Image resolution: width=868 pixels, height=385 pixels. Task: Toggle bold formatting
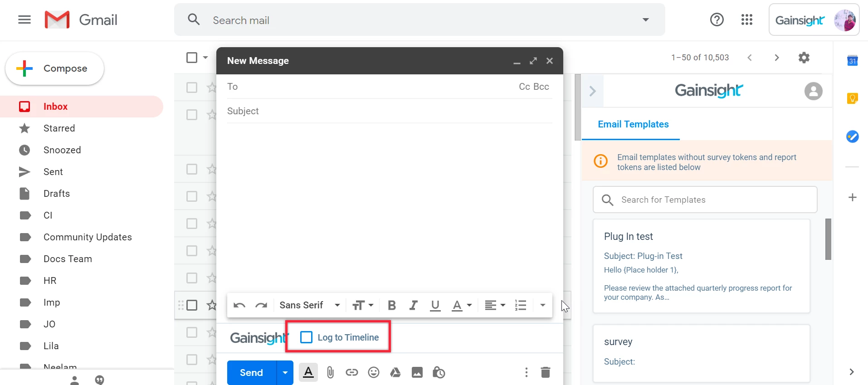(392, 305)
